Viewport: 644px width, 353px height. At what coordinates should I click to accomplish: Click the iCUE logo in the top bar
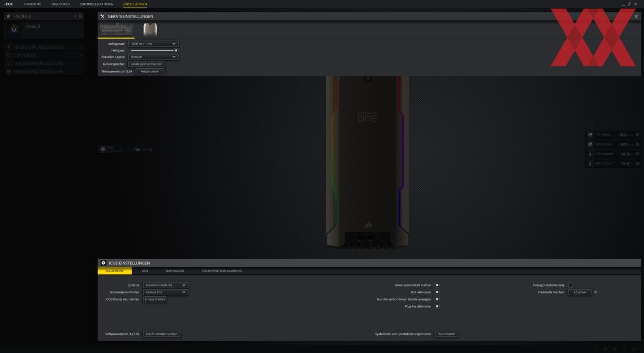coord(9,4)
